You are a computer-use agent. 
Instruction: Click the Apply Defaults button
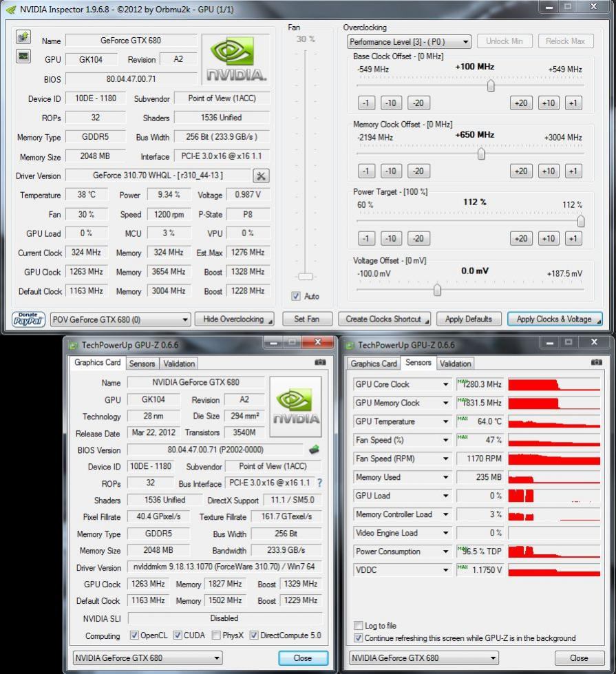click(469, 319)
